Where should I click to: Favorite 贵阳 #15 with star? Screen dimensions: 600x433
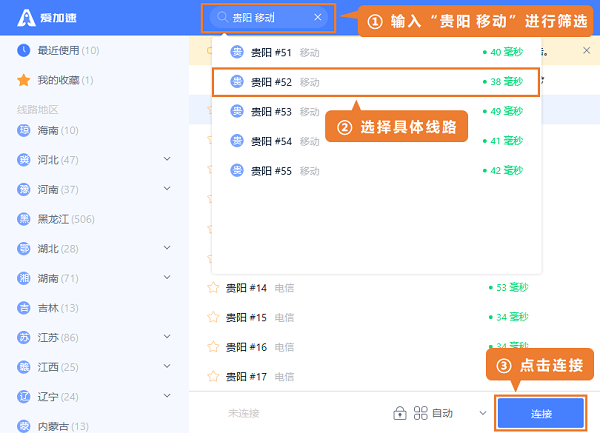213,317
